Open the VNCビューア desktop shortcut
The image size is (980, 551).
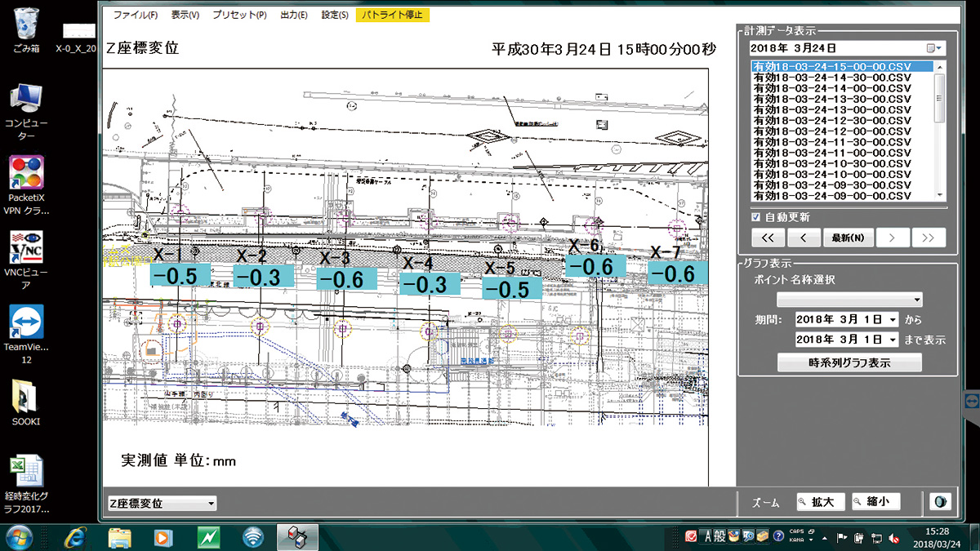[x=27, y=260]
